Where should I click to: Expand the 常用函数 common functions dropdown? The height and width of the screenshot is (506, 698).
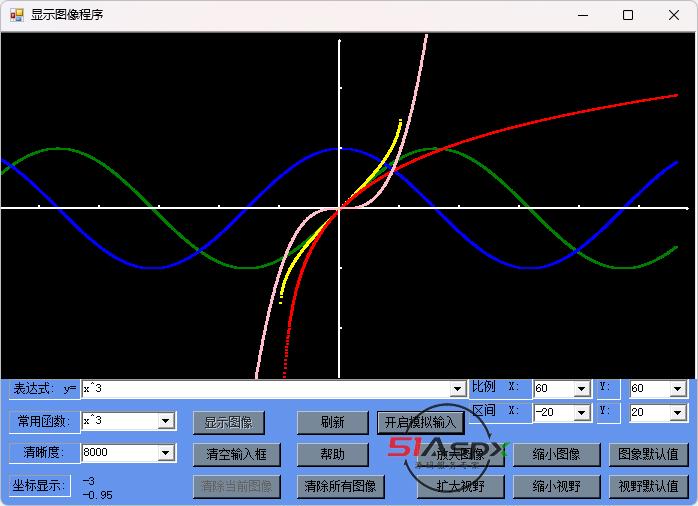(166, 422)
